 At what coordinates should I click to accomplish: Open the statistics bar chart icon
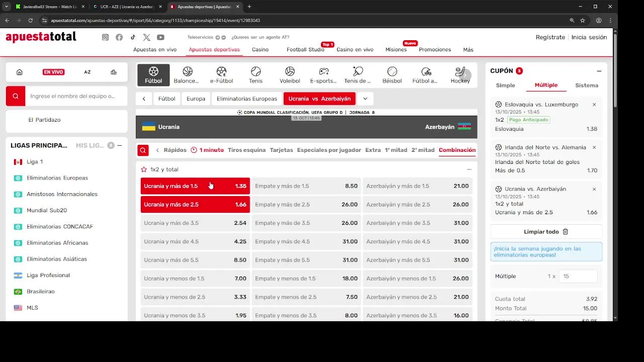(x=114, y=72)
